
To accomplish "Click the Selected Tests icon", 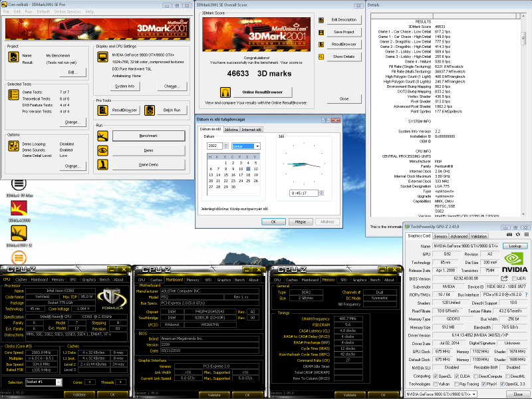I will point(13,94).
